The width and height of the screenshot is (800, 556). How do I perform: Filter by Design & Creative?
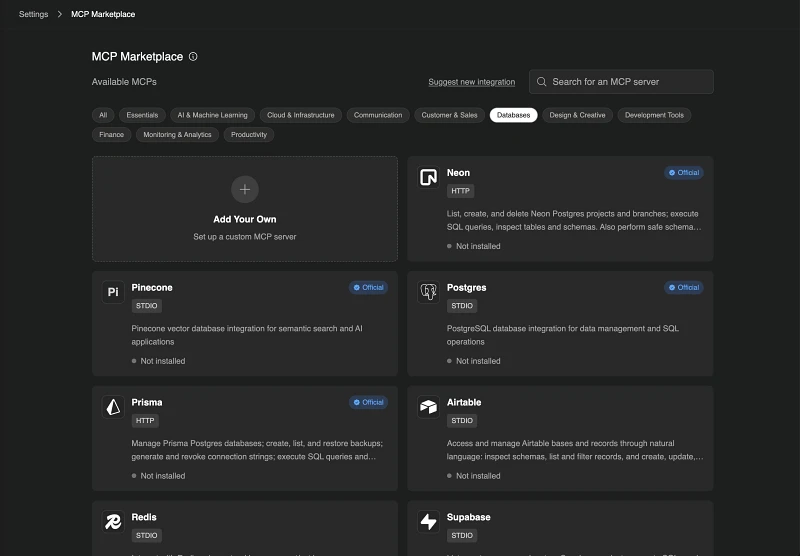tap(578, 115)
